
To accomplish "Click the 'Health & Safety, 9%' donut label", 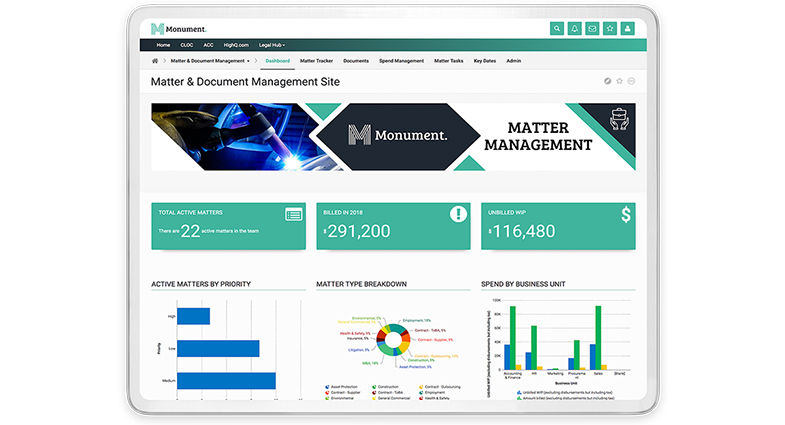I will (355, 333).
